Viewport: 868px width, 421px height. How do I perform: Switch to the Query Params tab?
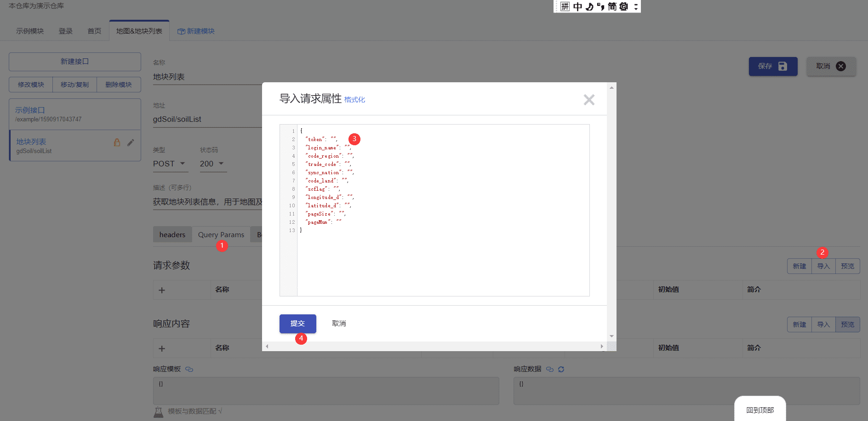point(221,234)
